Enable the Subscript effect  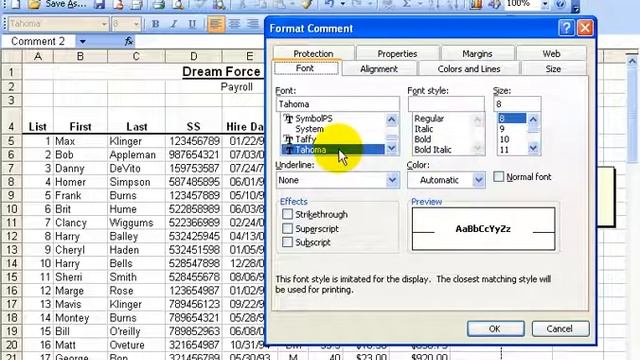tap(287, 242)
